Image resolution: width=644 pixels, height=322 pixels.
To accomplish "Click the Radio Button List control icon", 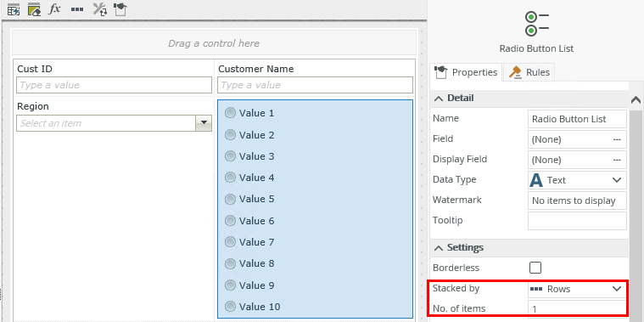I will coord(536,24).
